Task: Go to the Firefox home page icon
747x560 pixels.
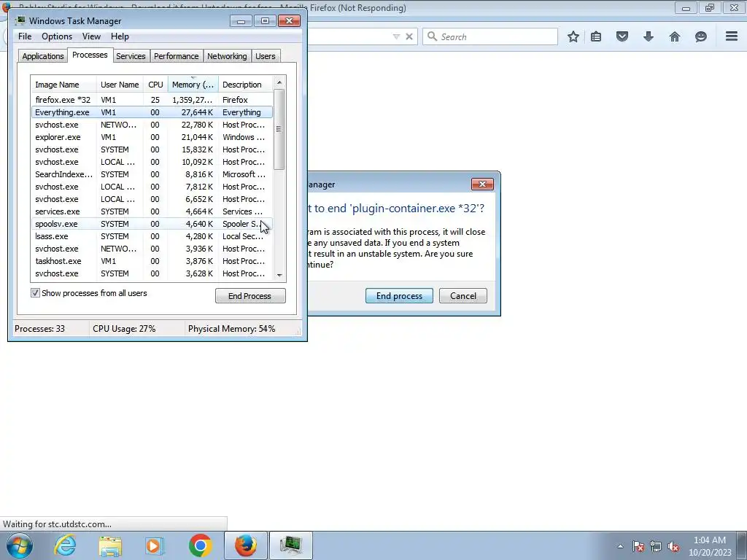Action: click(675, 36)
